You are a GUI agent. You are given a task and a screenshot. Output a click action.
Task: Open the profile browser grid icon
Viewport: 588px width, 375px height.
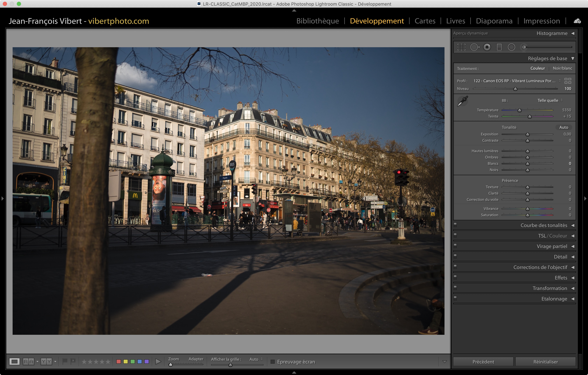click(568, 81)
